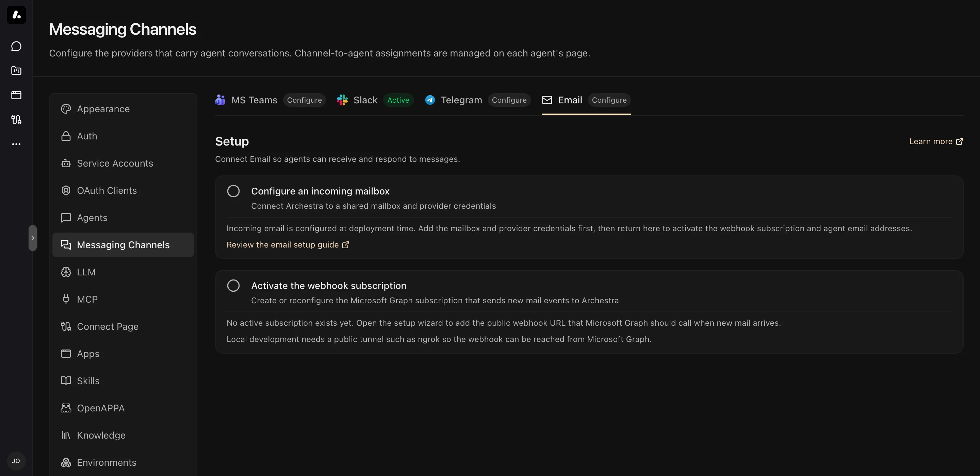980x476 pixels.
Task: Open Service Accounts settings
Action: [x=123, y=164]
